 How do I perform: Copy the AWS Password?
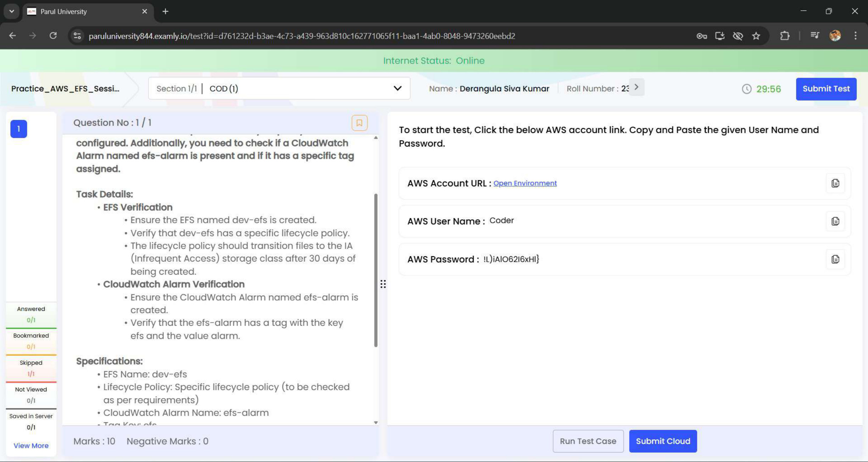point(835,259)
